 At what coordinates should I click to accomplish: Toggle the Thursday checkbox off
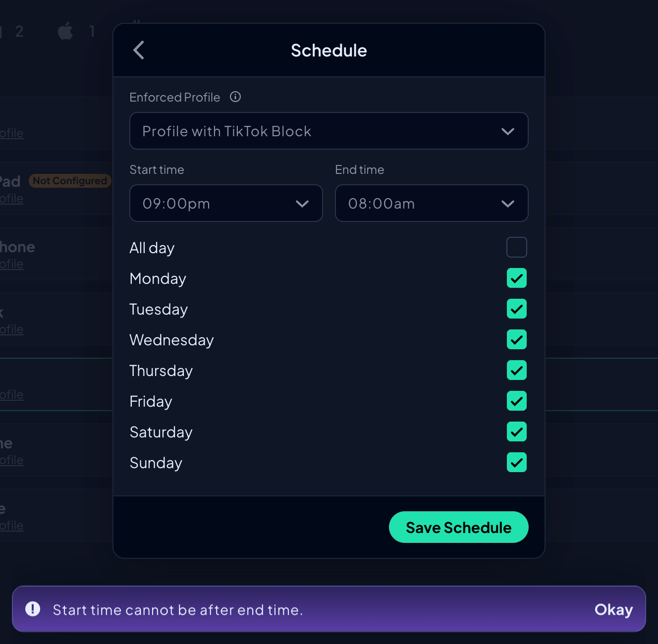[516, 370]
